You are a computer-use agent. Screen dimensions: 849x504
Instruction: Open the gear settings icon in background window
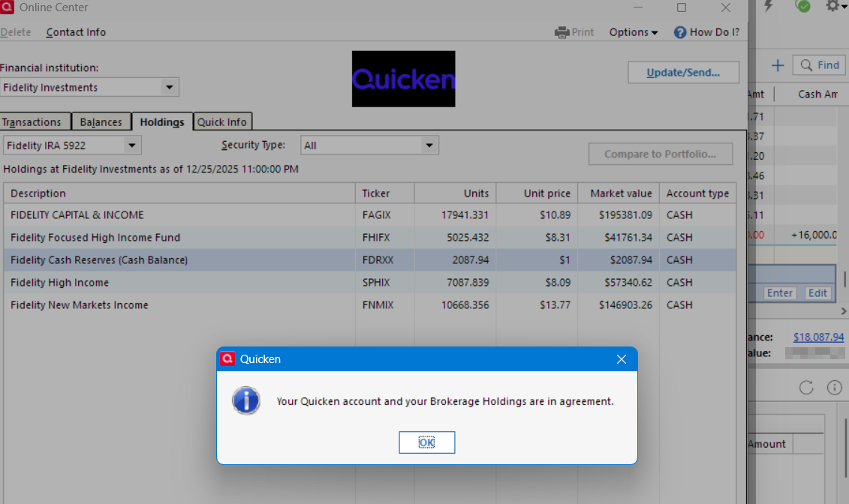point(832,6)
